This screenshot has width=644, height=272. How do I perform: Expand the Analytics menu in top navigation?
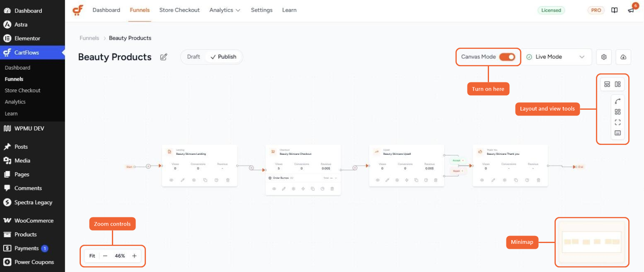tap(225, 10)
